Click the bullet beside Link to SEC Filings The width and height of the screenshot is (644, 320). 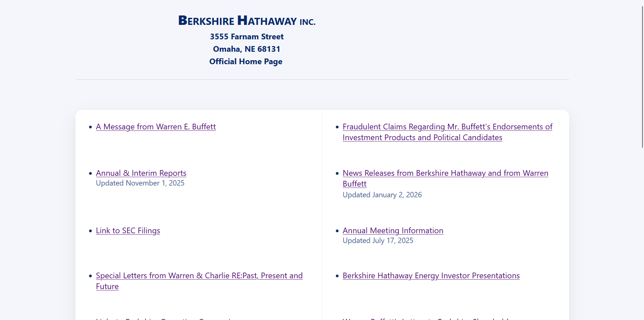click(x=90, y=231)
